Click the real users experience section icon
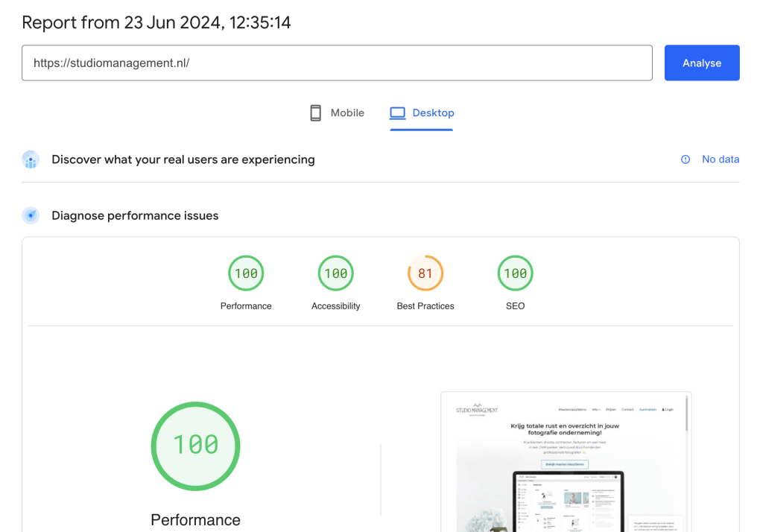Image resolution: width=763 pixels, height=532 pixels. (30, 159)
